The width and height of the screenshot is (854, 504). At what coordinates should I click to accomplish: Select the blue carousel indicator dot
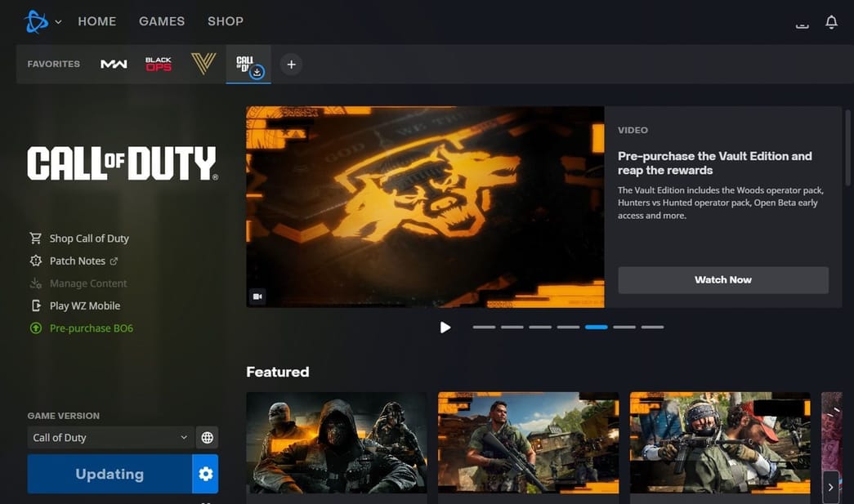pyautogui.click(x=596, y=327)
